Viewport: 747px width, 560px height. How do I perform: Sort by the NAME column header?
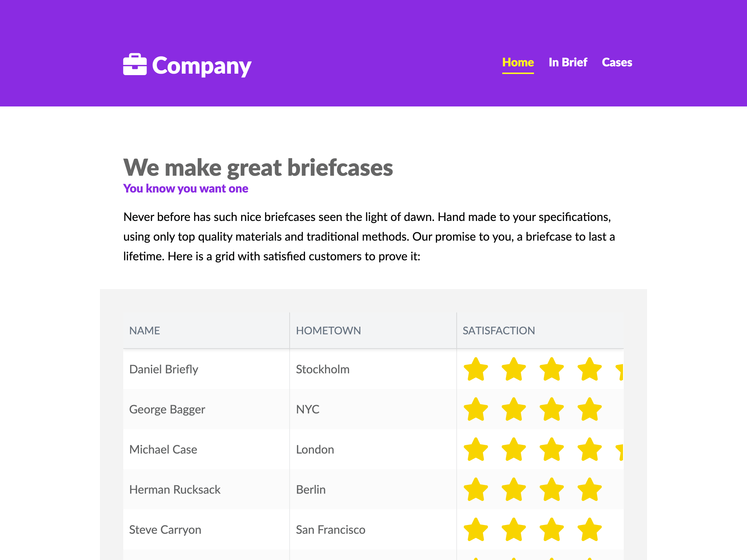[206, 330]
